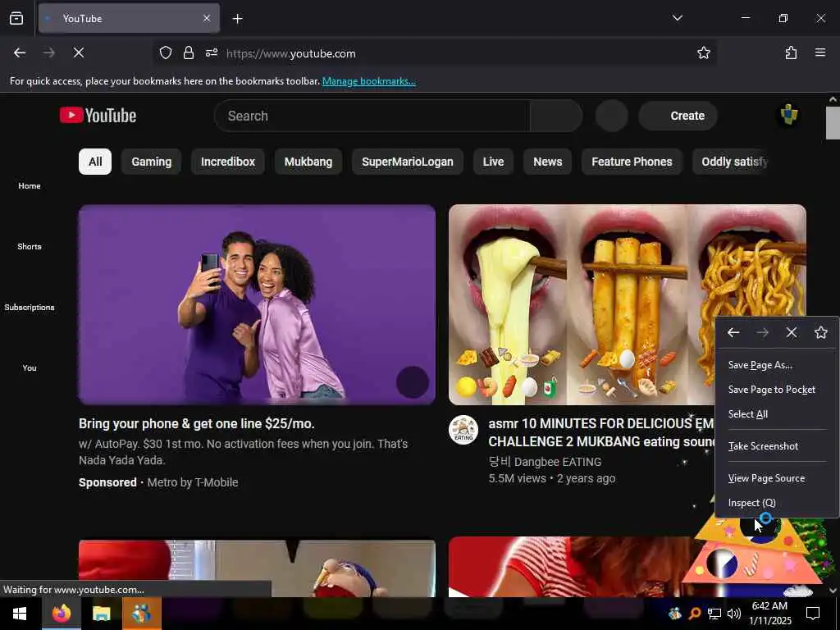Bookmark this page with the address bar star
The height and width of the screenshot is (630, 840).
point(703,52)
